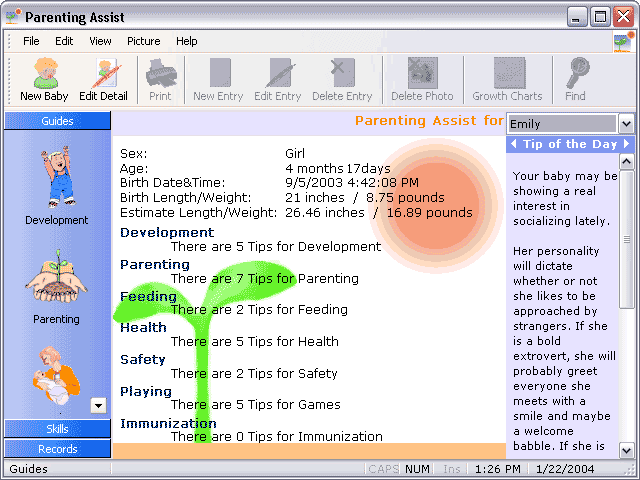
Task: Click the Print toolbar icon
Action: point(161,80)
